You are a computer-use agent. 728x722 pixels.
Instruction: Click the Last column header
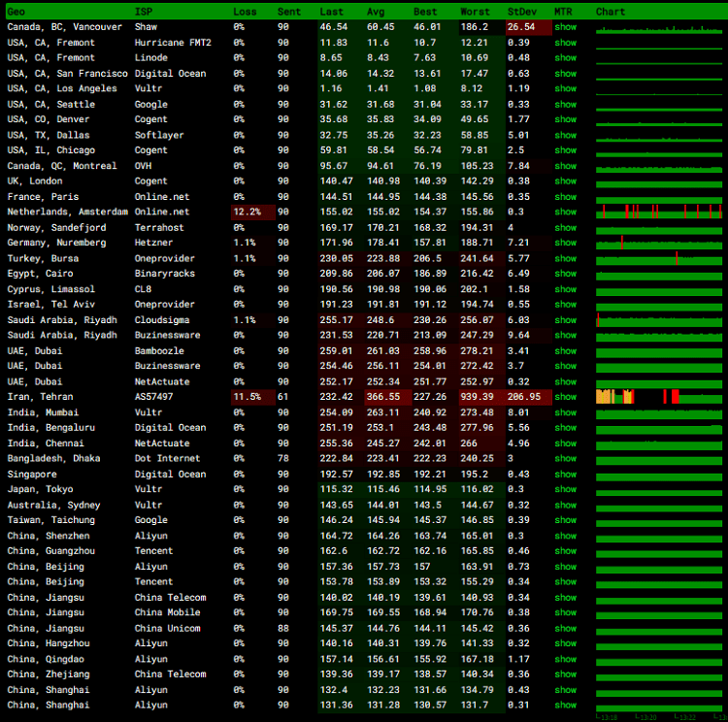point(332,12)
